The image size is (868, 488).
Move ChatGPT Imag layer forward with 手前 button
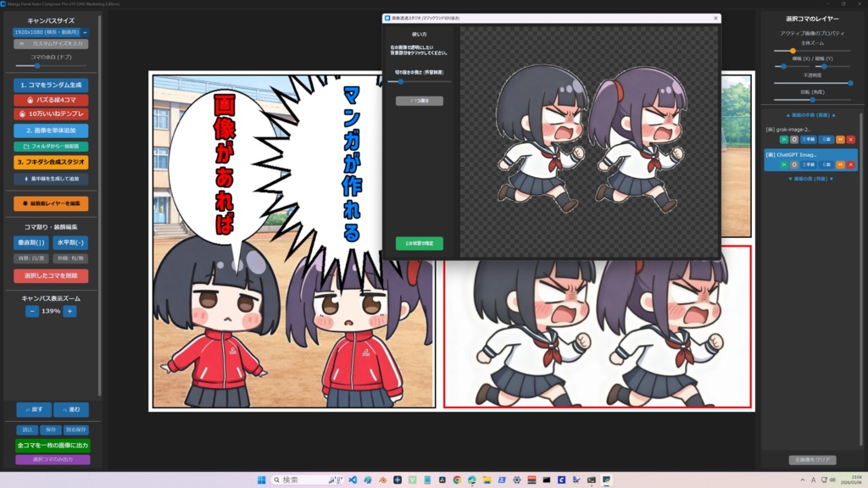pos(808,165)
